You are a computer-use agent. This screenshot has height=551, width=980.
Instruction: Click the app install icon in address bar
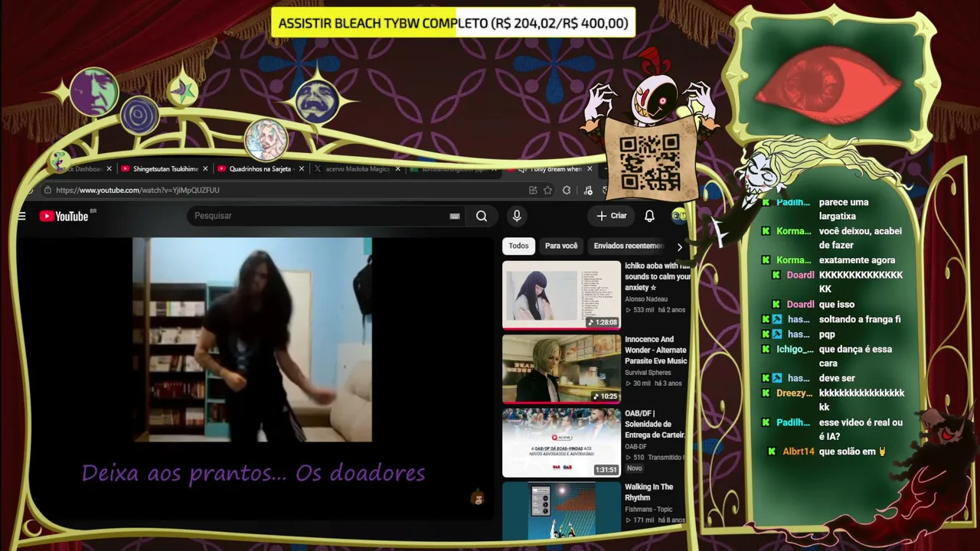[x=533, y=190]
